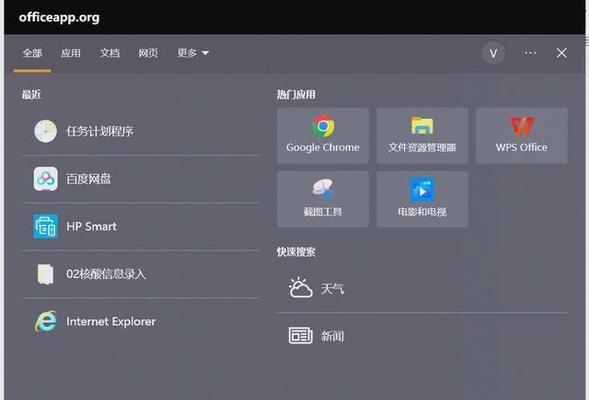Launch 百度网盘 from recent list

140,179
